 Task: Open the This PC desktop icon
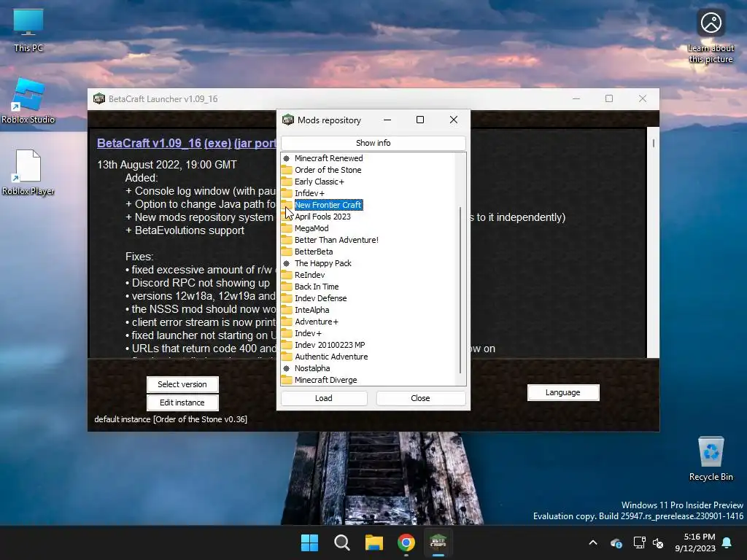[x=28, y=30]
